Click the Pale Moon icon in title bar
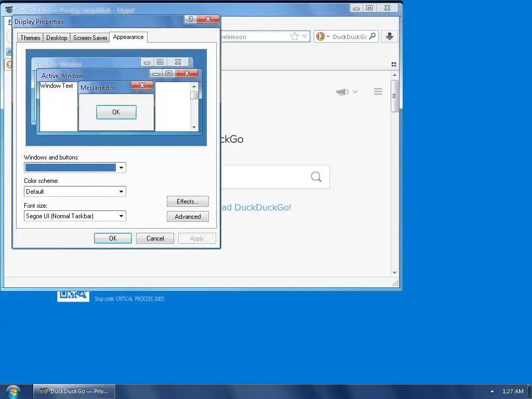 click(x=9, y=9)
